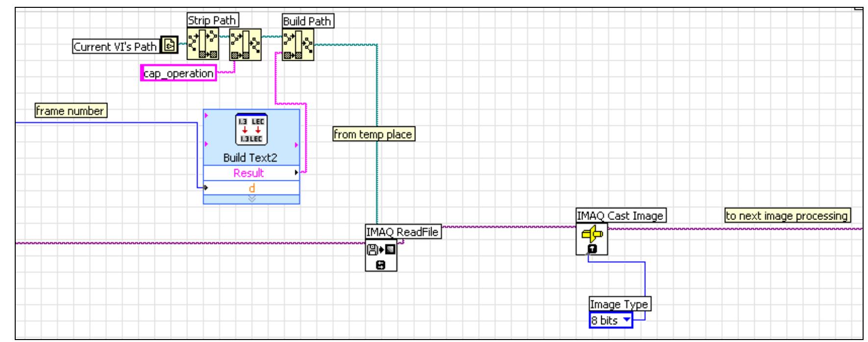The height and width of the screenshot is (342, 868).
Task: Select the 'from temp place' comment label
Action: (x=374, y=134)
